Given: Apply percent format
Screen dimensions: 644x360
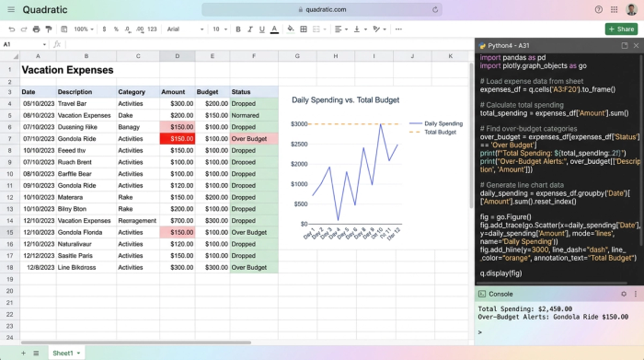Looking at the screenshot, I should click(x=116, y=29).
